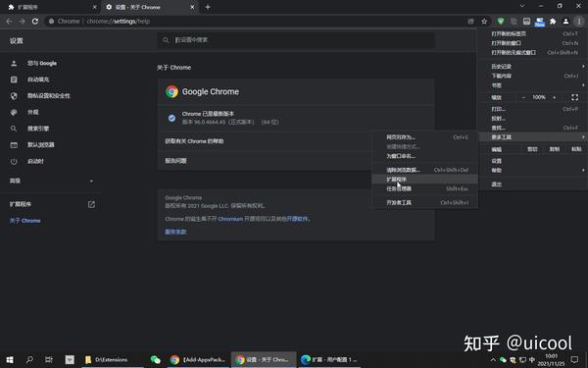The width and height of the screenshot is (588, 368).
Task: Decrease zoom with minus button in menu
Action: point(523,97)
